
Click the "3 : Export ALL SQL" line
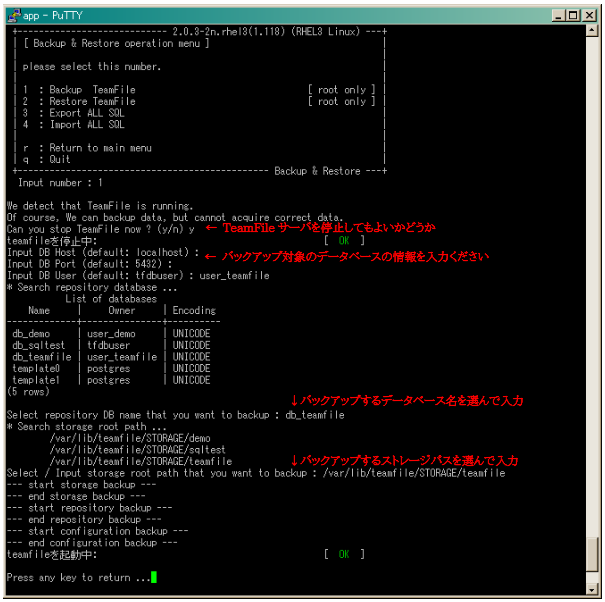74,113
